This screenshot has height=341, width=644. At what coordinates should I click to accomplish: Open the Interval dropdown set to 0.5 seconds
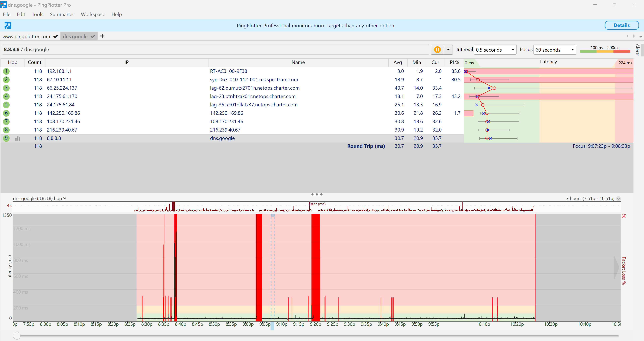click(x=495, y=50)
